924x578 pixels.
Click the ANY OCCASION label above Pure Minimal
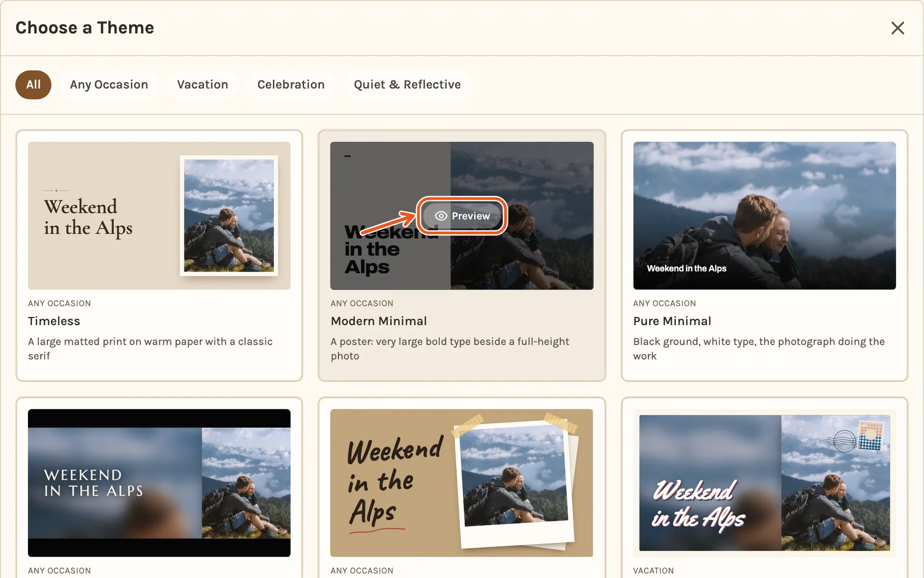[x=664, y=303]
